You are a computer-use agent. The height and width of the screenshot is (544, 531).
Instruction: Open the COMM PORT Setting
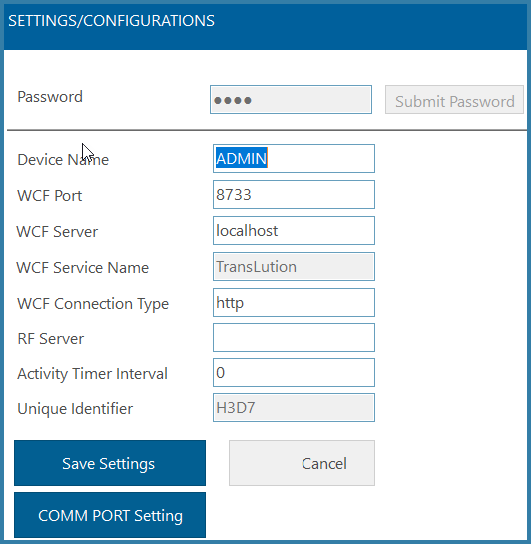coord(110,515)
